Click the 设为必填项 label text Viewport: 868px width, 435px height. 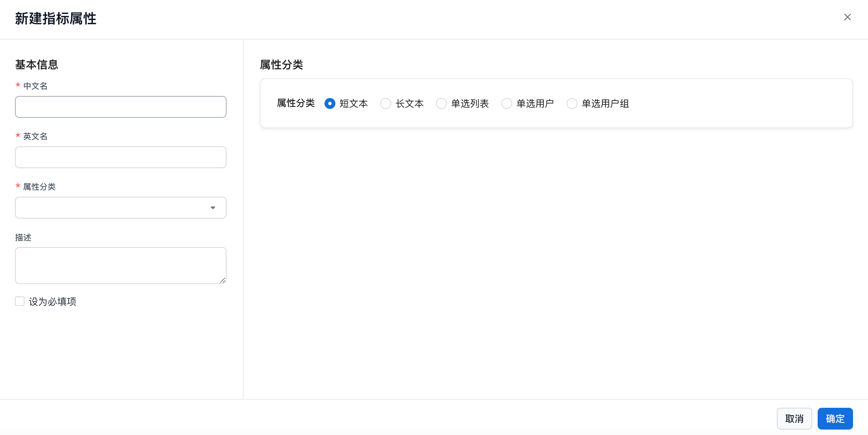(52, 302)
